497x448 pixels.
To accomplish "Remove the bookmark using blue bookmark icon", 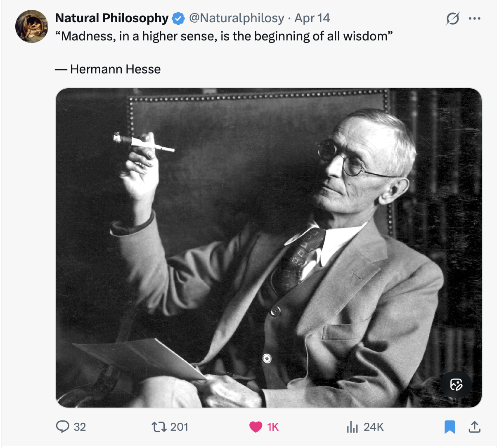I will click(450, 427).
